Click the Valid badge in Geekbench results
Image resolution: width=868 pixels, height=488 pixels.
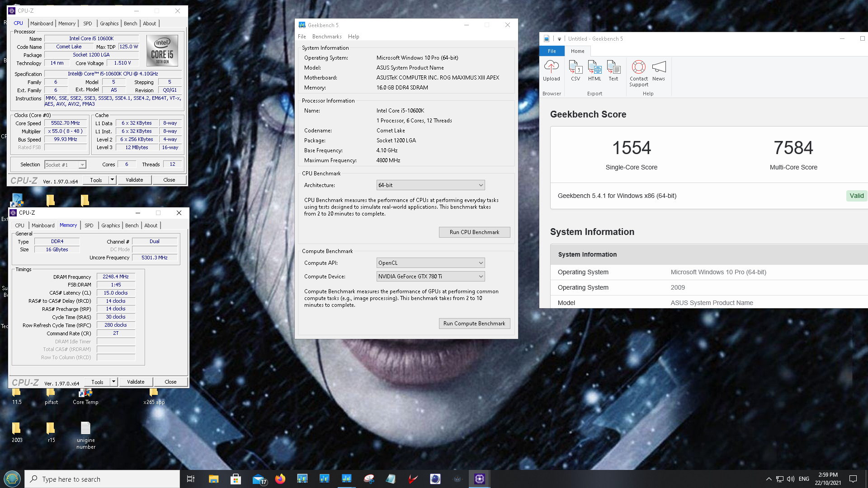[x=857, y=196]
